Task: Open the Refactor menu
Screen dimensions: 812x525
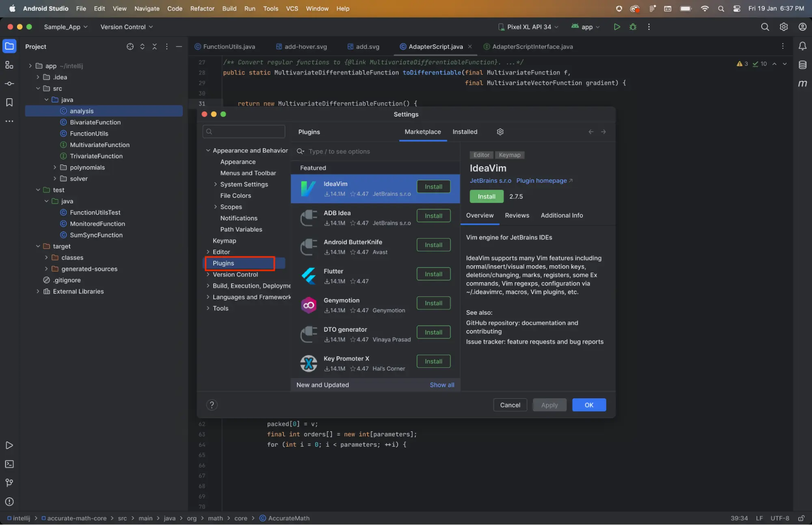Action: pos(202,9)
